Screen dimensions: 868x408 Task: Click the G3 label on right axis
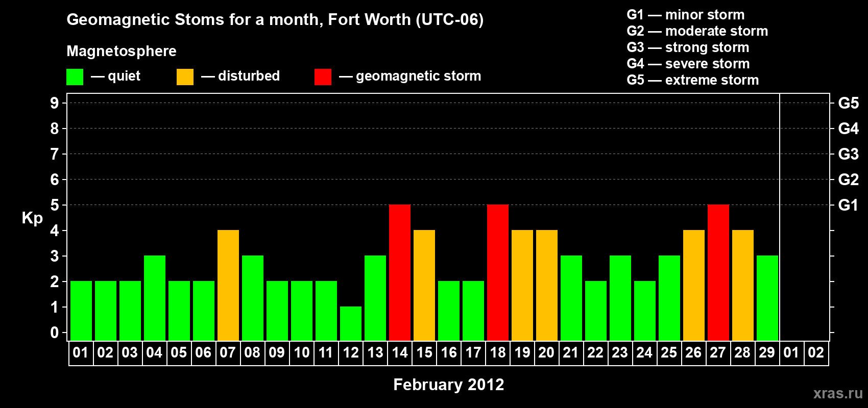point(849,154)
